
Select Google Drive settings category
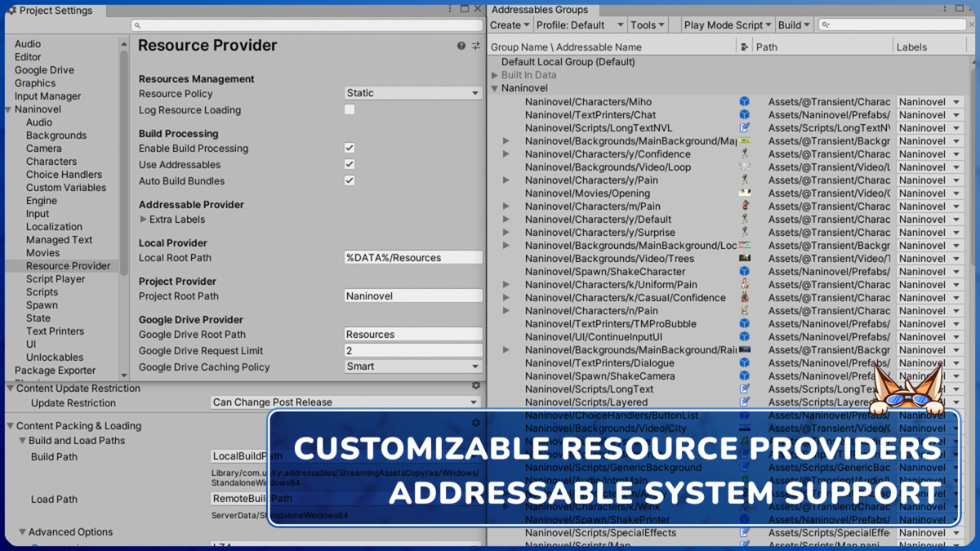coord(44,70)
